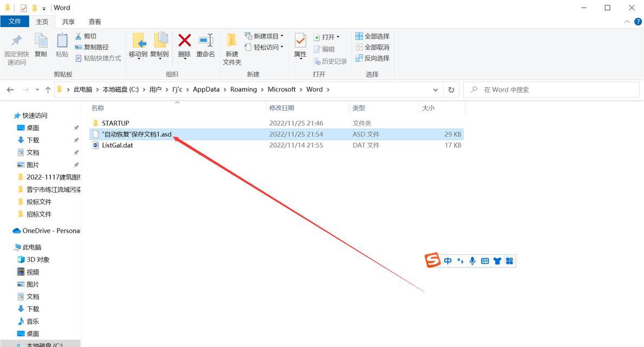Toggle Sogou punctuation mode icon

[x=460, y=261]
